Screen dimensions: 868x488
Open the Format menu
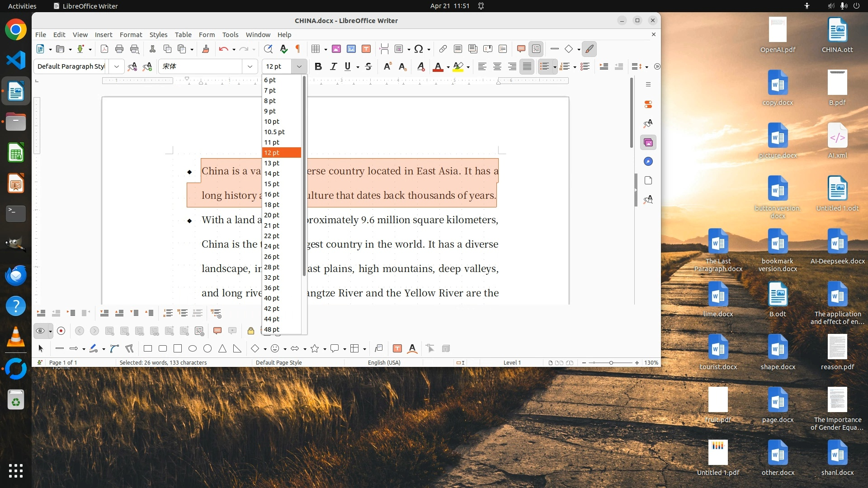(x=131, y=34)
